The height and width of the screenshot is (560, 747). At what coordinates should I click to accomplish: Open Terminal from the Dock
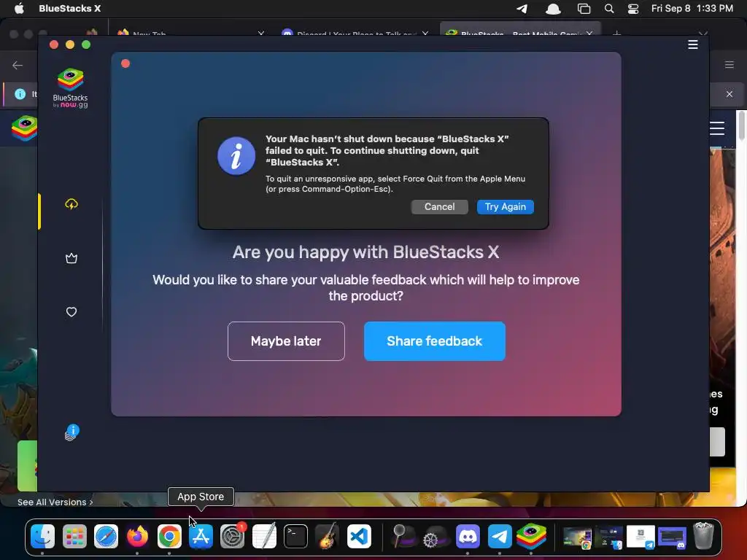pos(295,536)
